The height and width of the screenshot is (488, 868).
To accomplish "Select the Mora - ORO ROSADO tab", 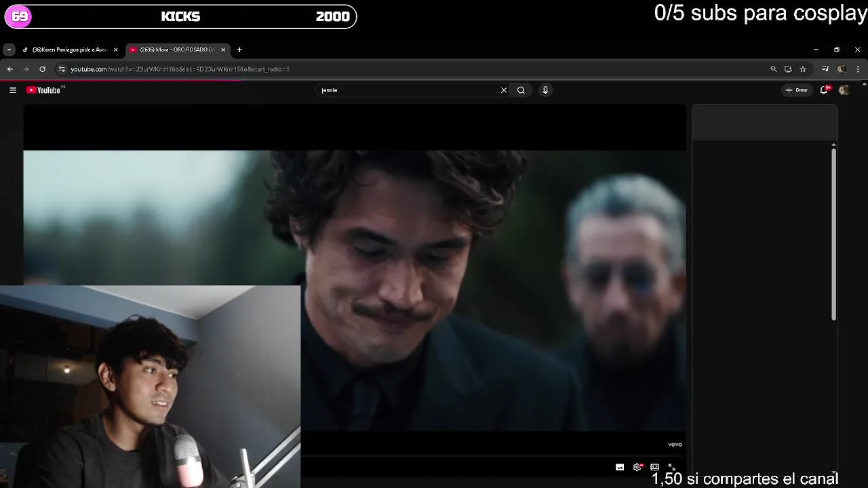I will tap(178, 49).
